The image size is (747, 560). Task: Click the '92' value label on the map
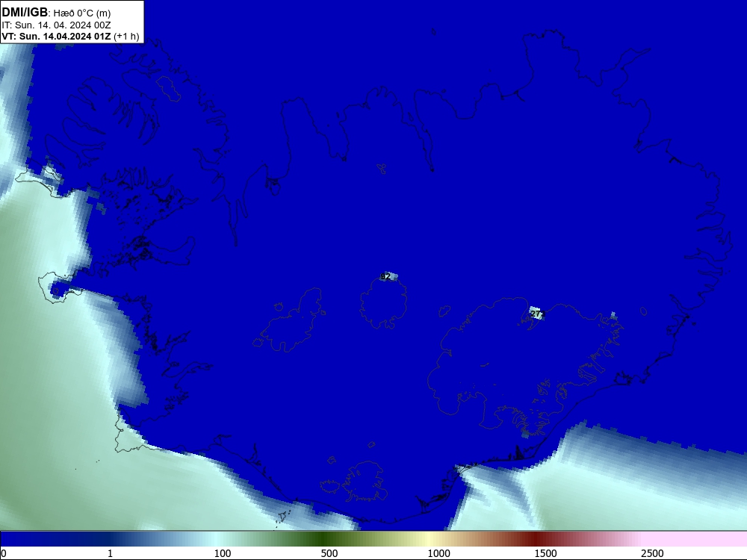pyautogui.click(x=385, y=276)
